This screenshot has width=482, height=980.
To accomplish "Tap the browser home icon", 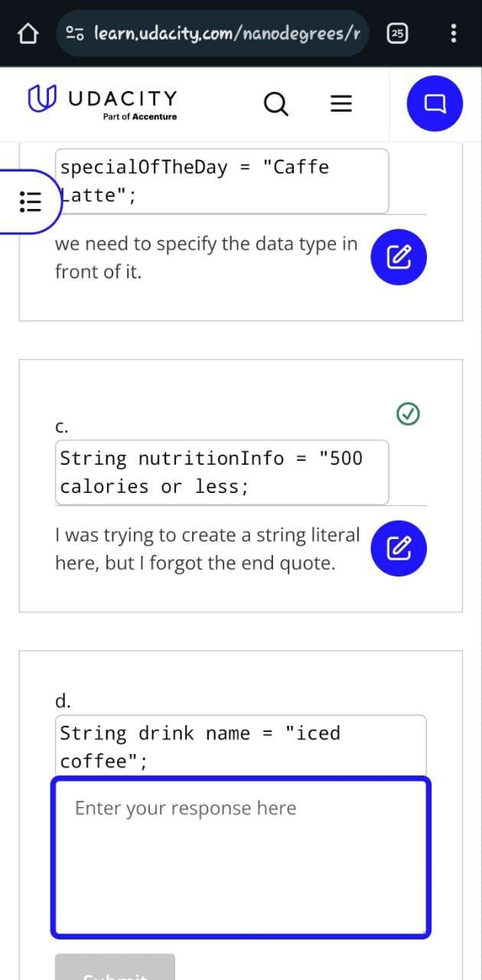I will coord(28,33).
